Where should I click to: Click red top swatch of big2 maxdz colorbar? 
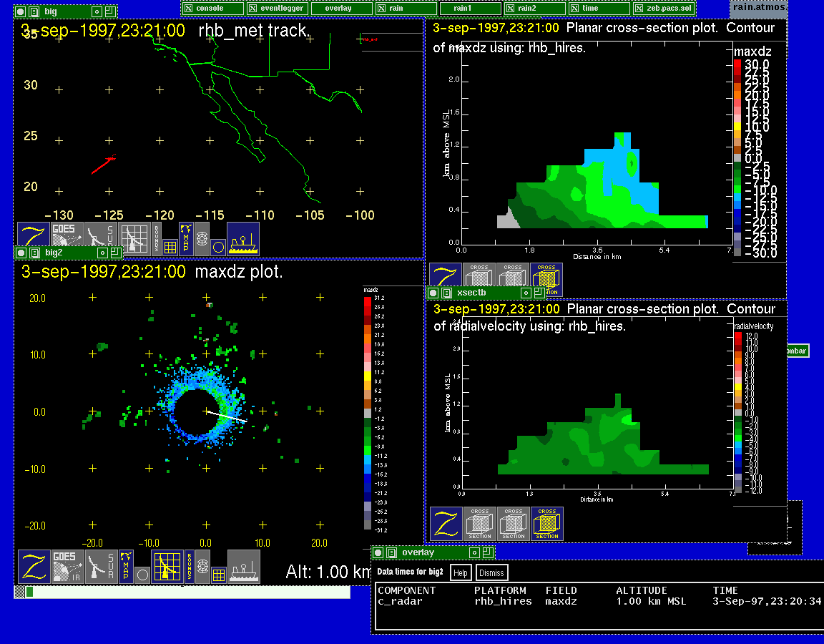point(368,298)
